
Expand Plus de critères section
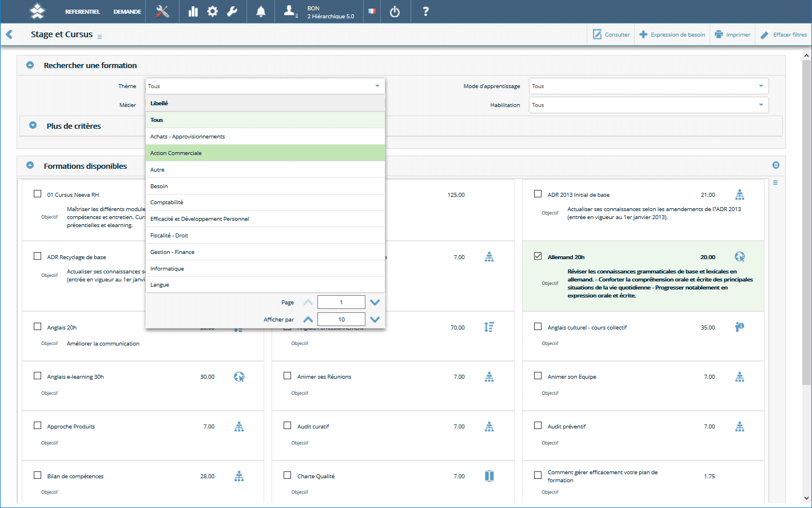[33, 125]
